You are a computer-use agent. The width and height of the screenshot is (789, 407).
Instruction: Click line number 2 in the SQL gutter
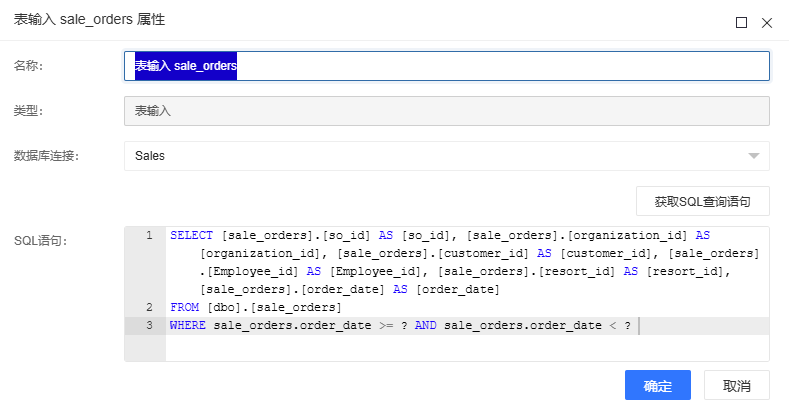149,307
